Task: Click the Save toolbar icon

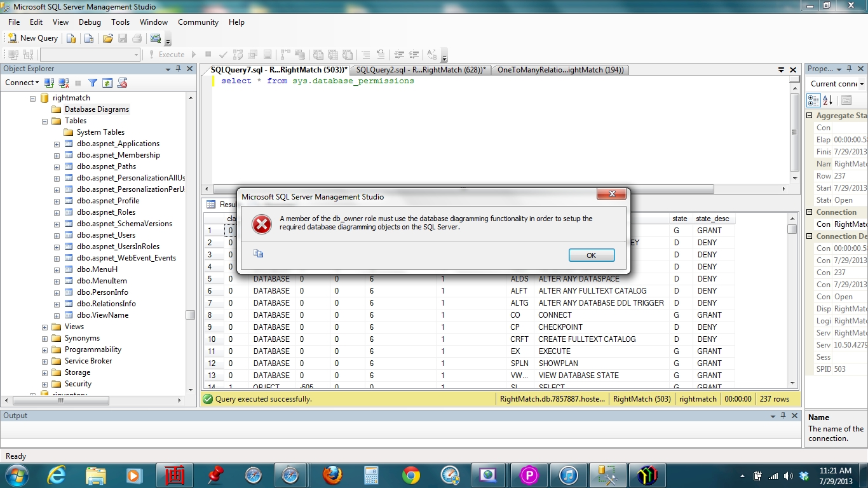Action: (x=123, y=37)
